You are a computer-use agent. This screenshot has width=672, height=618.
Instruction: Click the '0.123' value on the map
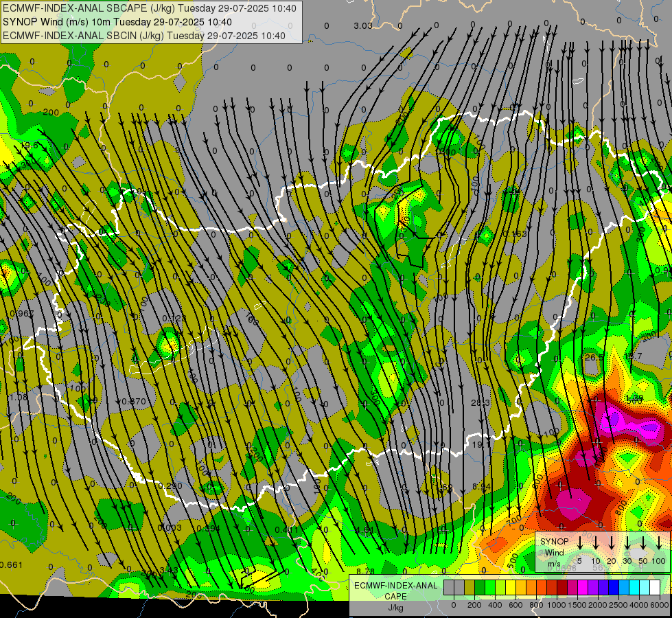tap(174, 318)
